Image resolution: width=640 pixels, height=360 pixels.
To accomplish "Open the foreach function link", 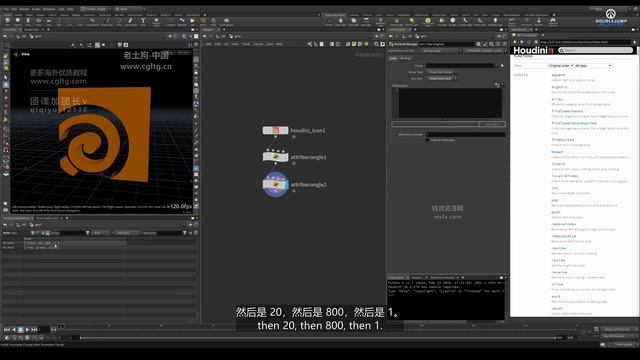I will [557, 152].
